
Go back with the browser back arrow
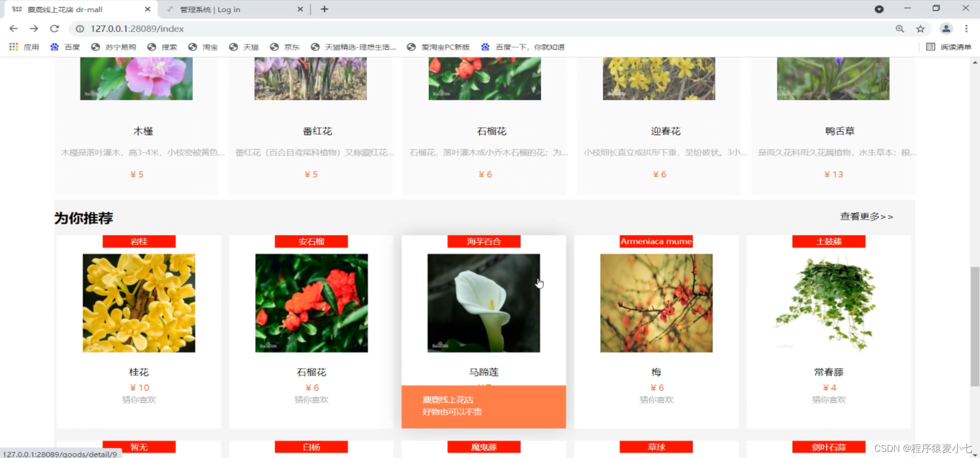click(14, 29)
